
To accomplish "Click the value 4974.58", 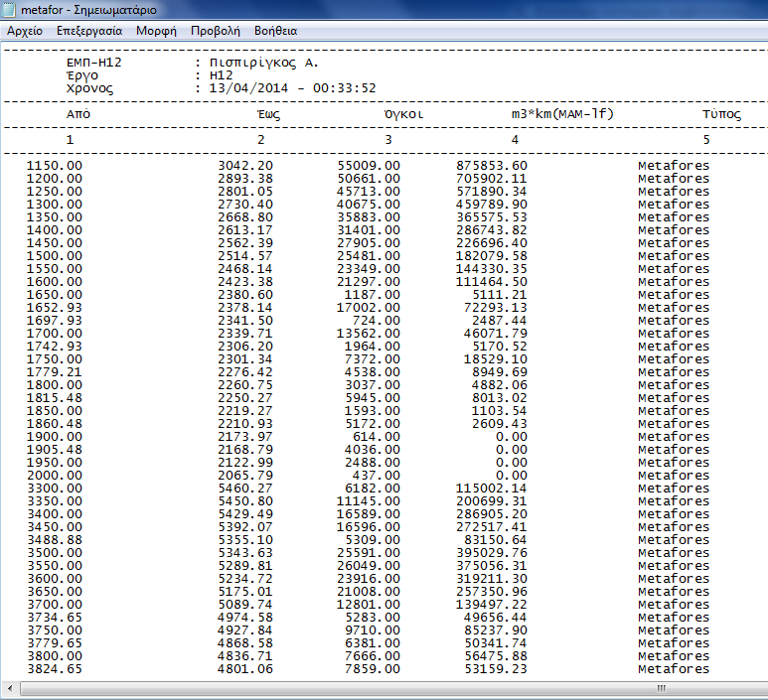I will pyautogui.click(x=245, y=618).
